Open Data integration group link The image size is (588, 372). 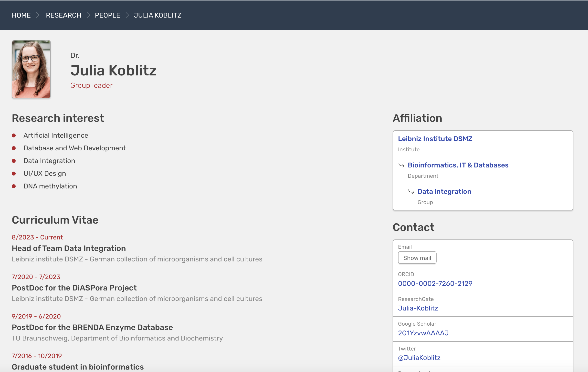(x=444, y=191)
